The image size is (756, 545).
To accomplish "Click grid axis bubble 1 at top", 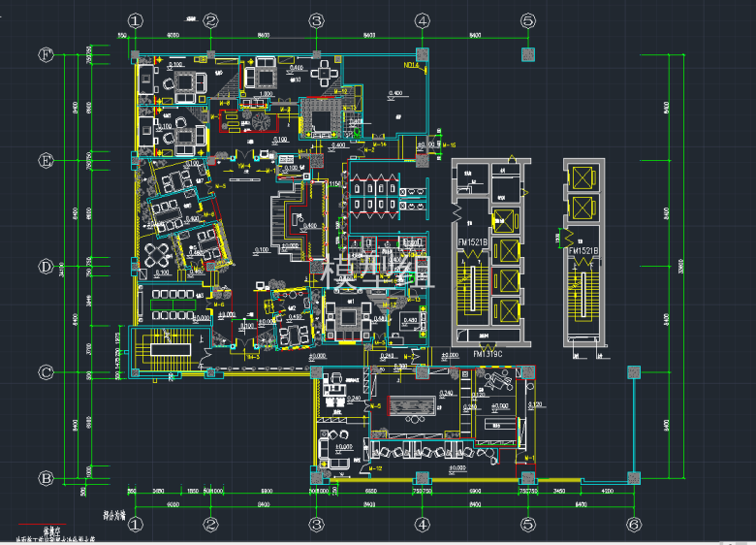I will pyautogui.click(x=135, y=20).
